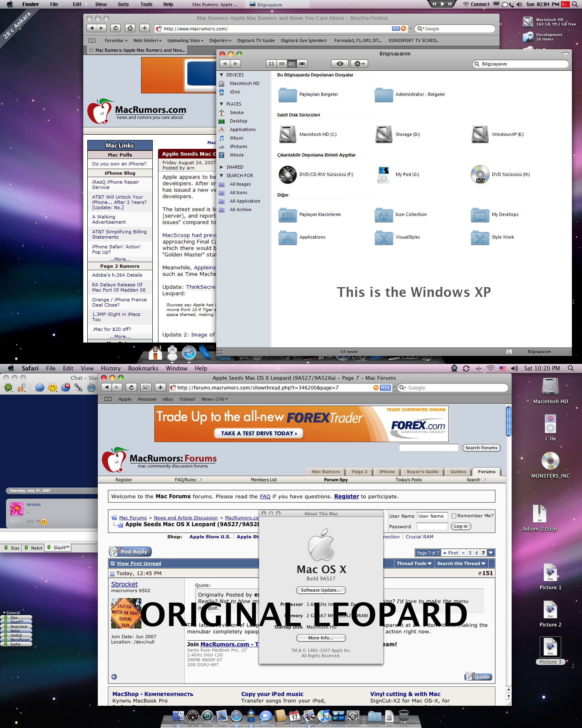Open Search this Thread dropdown
This screenshot has height=728, width=582.
pyautogui.click(x=461, y=563)
